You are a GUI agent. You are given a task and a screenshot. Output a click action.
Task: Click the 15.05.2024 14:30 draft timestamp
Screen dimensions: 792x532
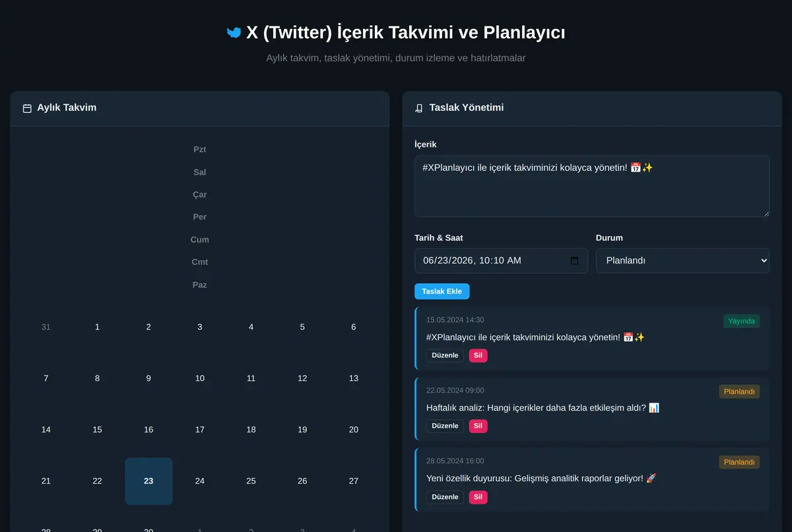point(455,320)
